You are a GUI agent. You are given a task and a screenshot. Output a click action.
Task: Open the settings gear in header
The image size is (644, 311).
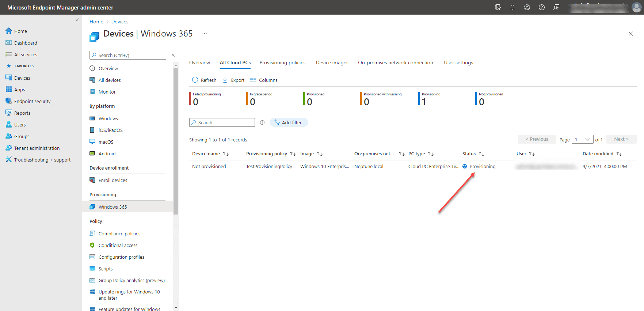tap(527, 7)
